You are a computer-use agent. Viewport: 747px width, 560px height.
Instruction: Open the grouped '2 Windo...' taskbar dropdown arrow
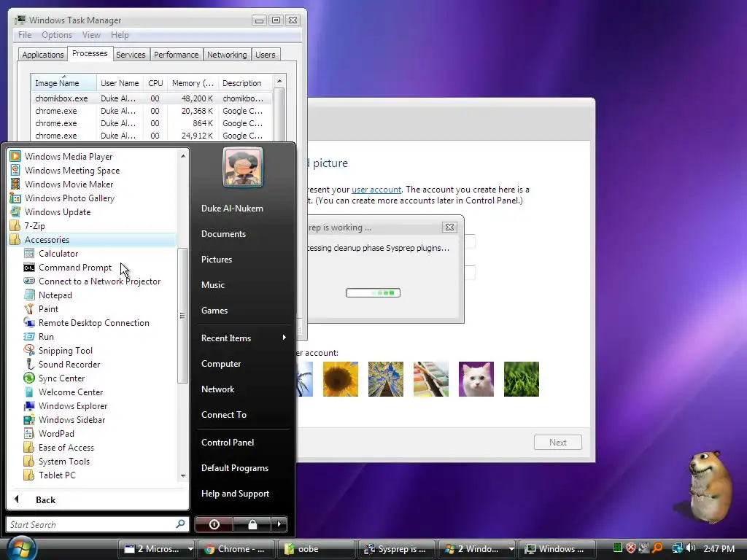tap(511, 548)
